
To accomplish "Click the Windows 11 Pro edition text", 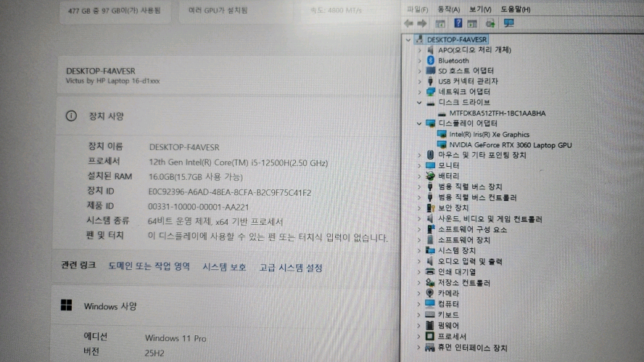I will 176,338.
